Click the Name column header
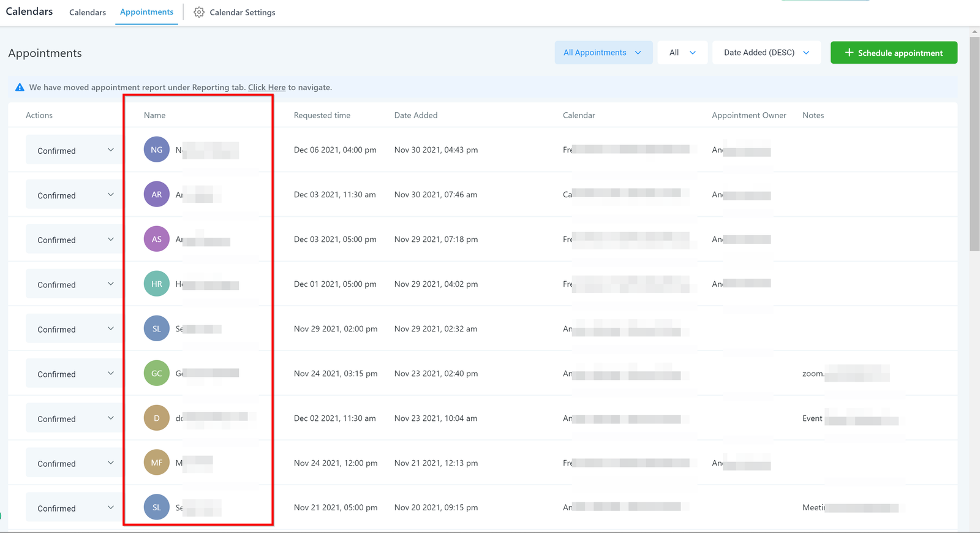 coord(154,115)
